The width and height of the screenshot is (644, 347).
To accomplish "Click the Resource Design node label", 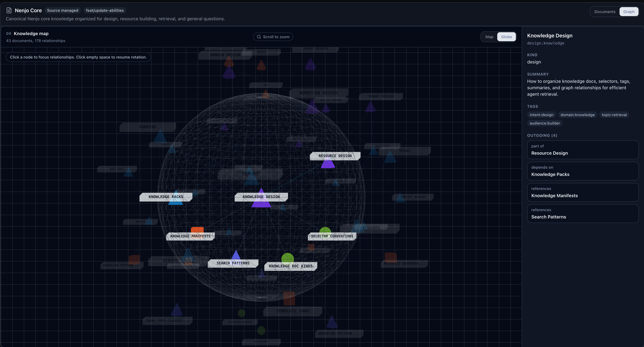I will point(335,156).
